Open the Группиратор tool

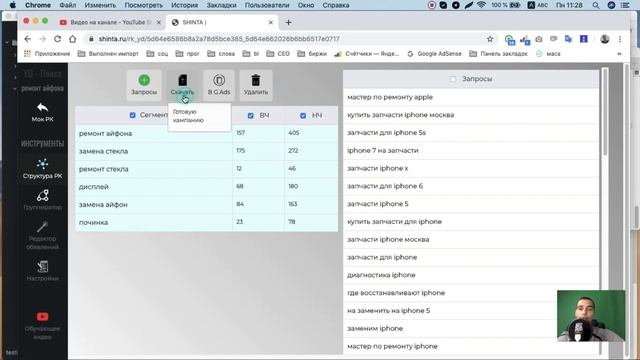pos(42,200)
